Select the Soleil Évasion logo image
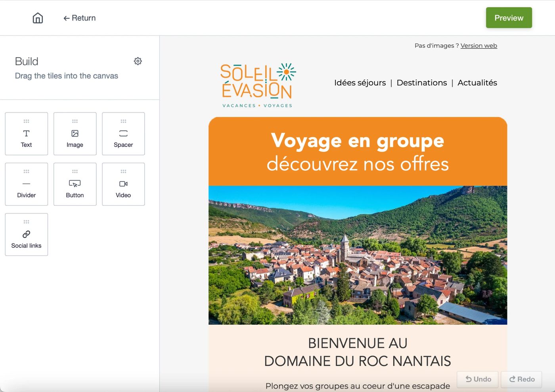The image size is (555, 392). click(x=258, y=85)
